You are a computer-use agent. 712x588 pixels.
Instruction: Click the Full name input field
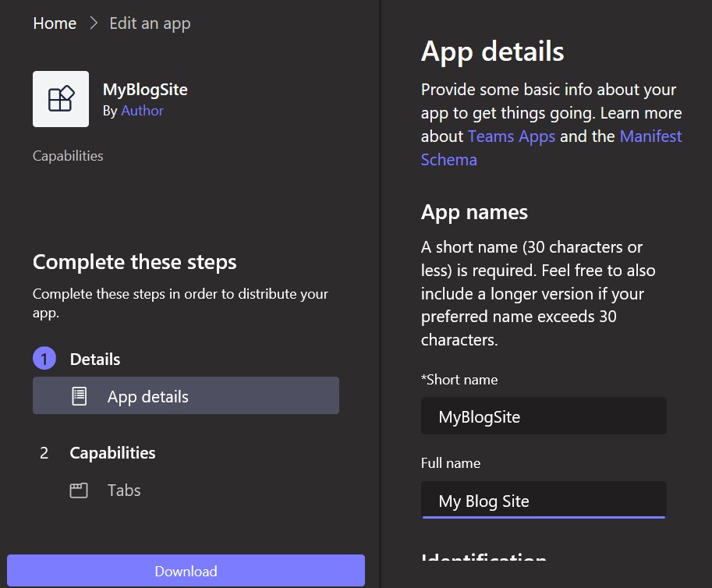544,500
